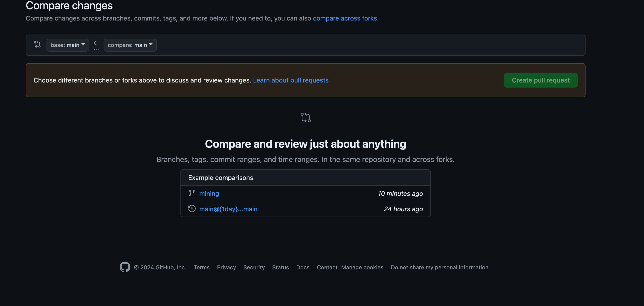Image resolution: width=644 pixels, height=306 pixels.
Task: Select the mining branch comparison
Action: pos(209,193)
